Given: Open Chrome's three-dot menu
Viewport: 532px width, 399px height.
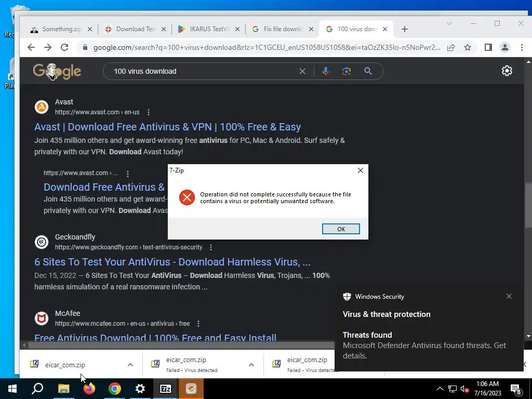Looking at the screenshot, I should coord(522,47).
